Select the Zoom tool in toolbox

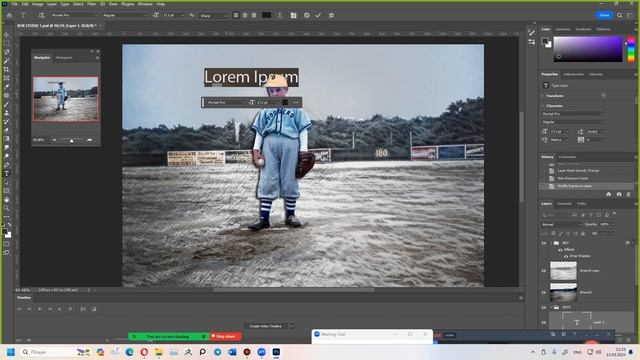[7, 208]
